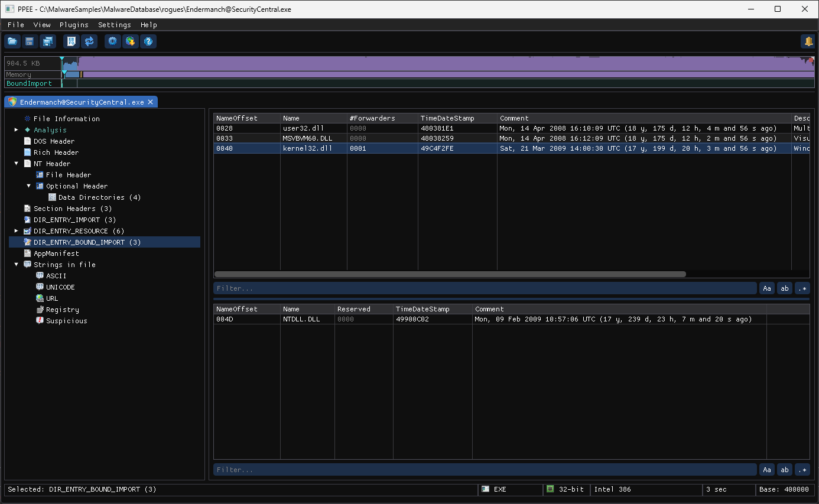
Task: Toggle regex .* in lower filter
Action: [802, 470]
